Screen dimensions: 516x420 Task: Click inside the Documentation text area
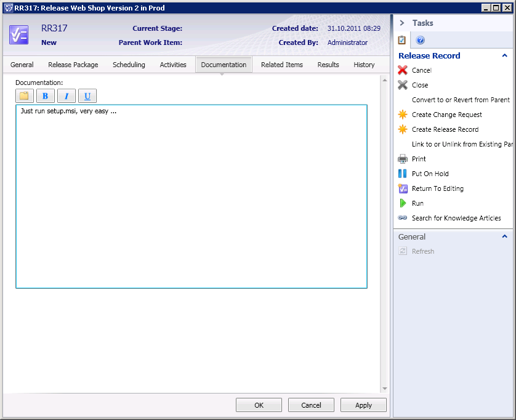tap(191, 197)
